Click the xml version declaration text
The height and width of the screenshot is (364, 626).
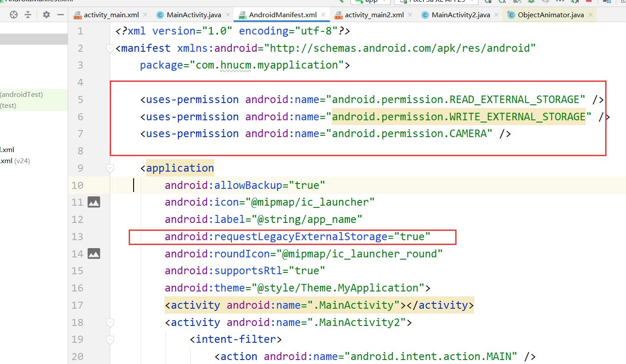[x=233, y=31]
